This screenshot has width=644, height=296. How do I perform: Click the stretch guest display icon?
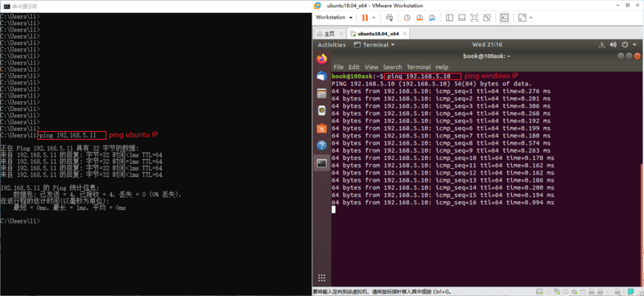(x=522, y=18)
